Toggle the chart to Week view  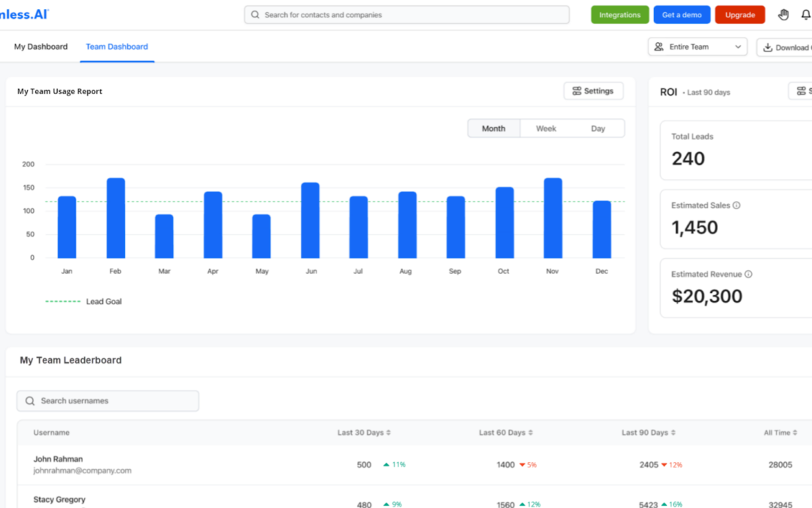[x=546, y=128]
